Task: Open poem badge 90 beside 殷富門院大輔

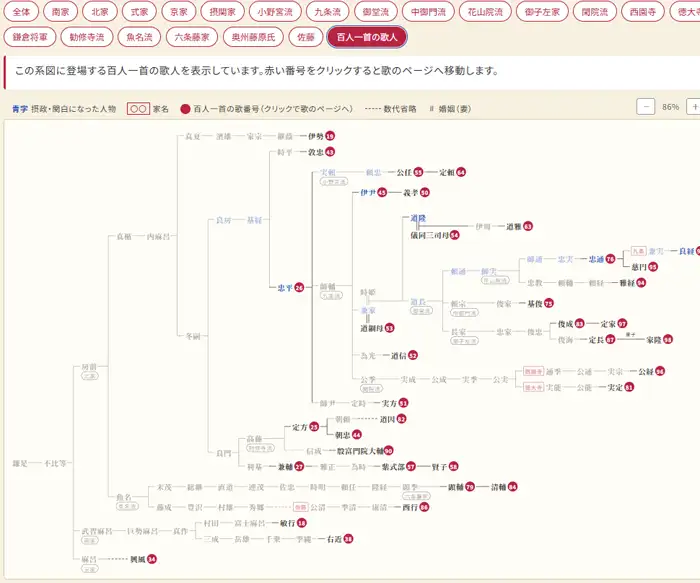Action: [388, 451]
